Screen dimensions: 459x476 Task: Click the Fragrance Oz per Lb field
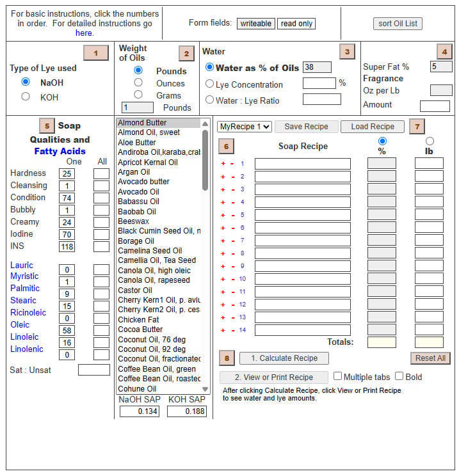[441, 90]
